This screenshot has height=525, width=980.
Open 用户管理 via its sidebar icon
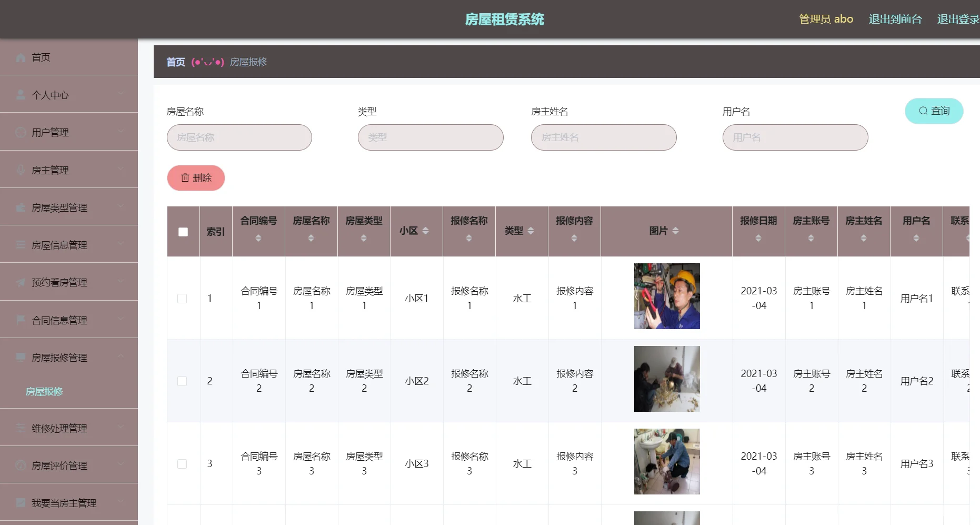[x=20, y=132]
